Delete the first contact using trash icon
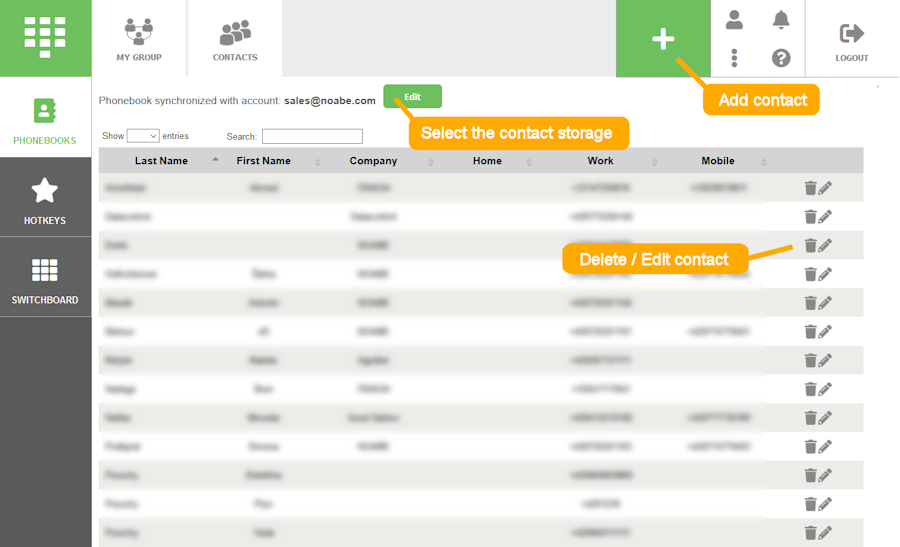The height and width of the screenshot is (547, 900). 810,188
